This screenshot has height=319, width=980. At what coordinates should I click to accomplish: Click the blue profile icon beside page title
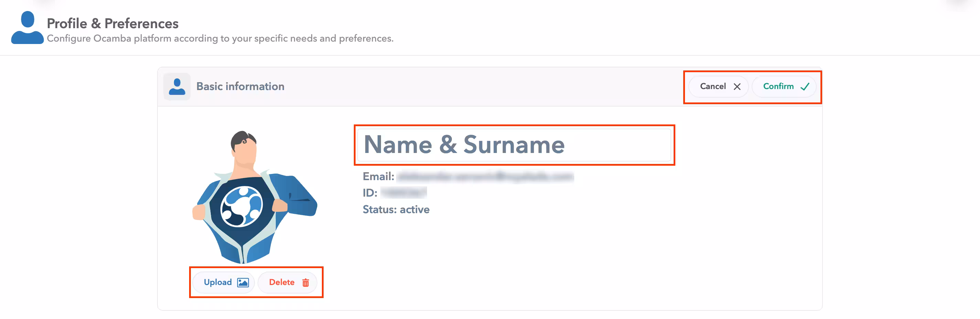27,28
